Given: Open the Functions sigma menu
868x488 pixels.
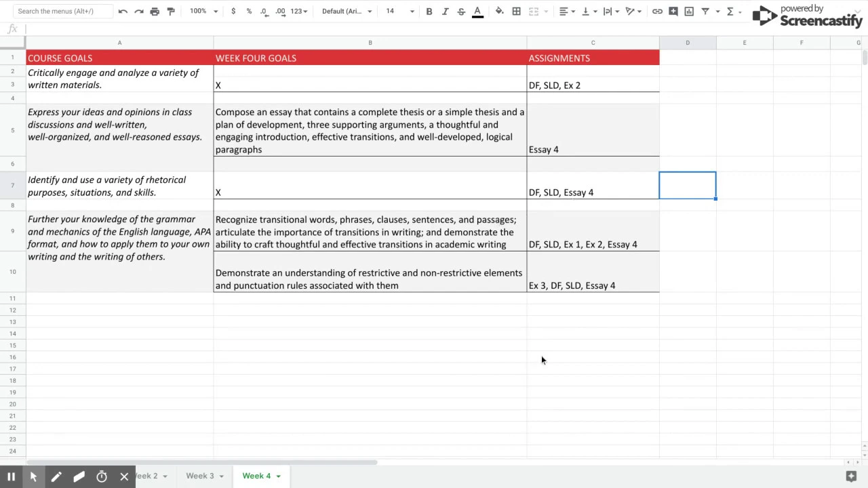Looking at the screenshot, I should pos(730,12).
